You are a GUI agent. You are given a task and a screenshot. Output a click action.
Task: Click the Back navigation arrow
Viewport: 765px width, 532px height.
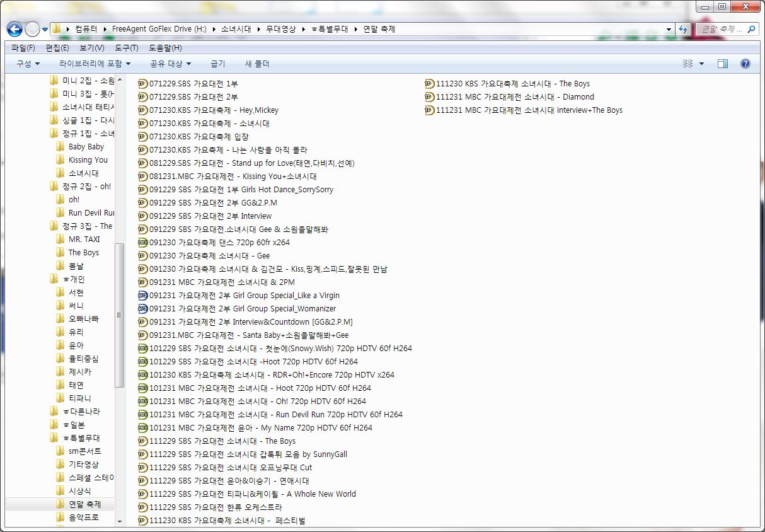pyautogui.click(x=14, y=29)
